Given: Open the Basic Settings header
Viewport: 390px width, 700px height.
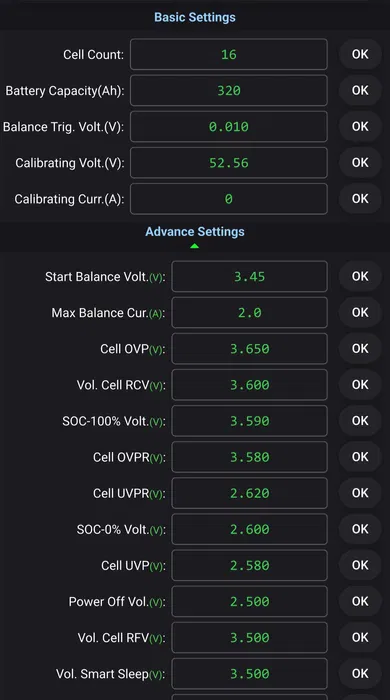Looking at the screenshot, I should tap(195, 17).
